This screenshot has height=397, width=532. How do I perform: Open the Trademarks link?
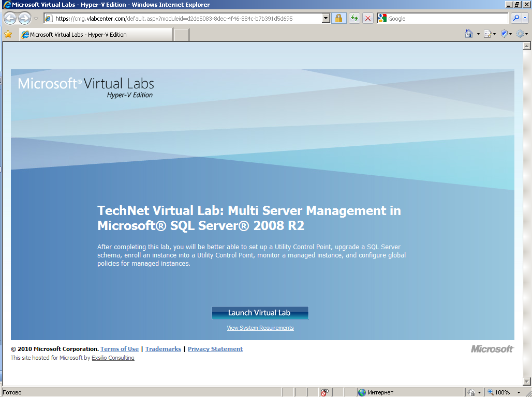(163, 349)
